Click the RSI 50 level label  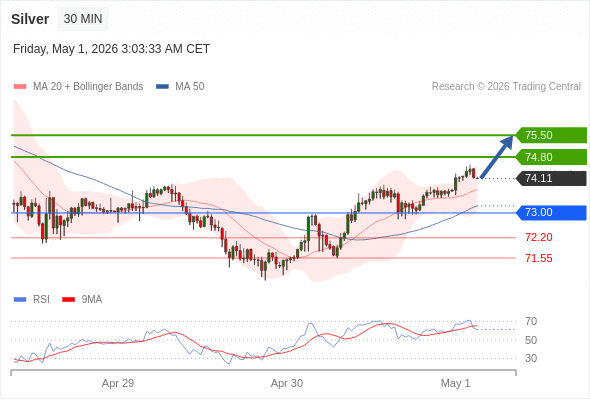click(531, 340)
